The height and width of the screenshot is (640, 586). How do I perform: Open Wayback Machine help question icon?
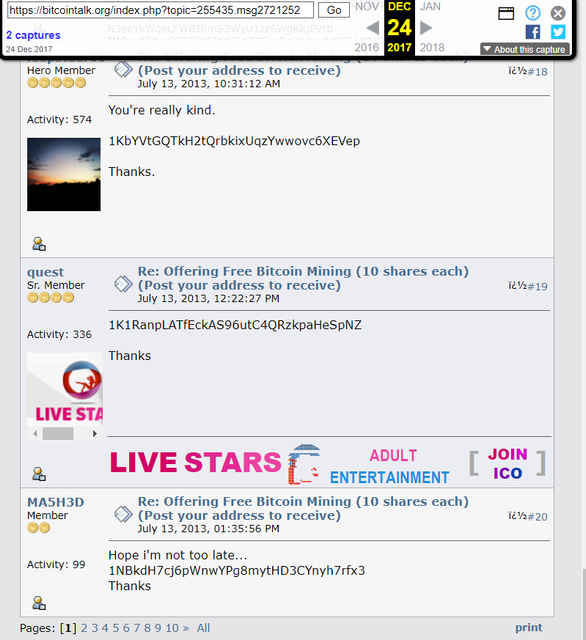(x=533, y=13)
